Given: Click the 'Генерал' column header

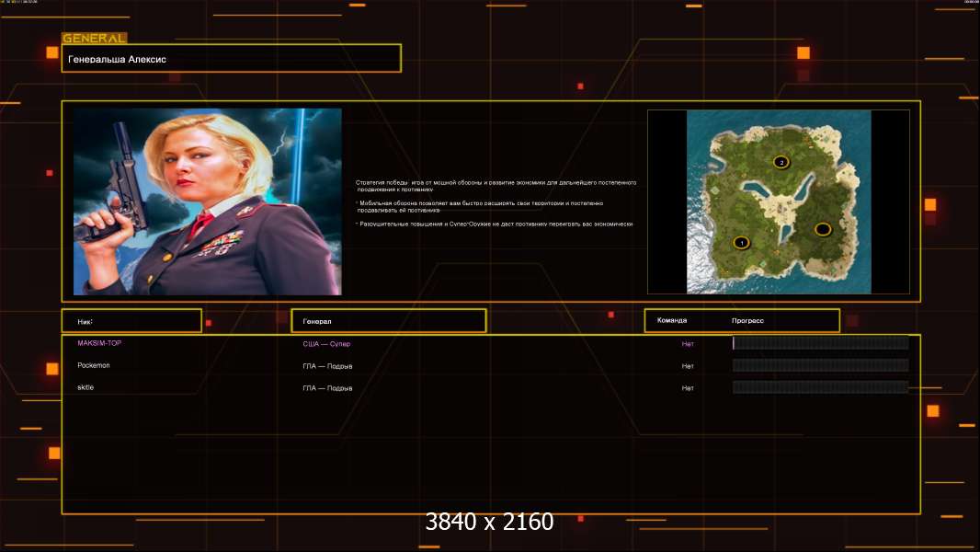Looking at the screenshot, I should [x=389, y=321].
